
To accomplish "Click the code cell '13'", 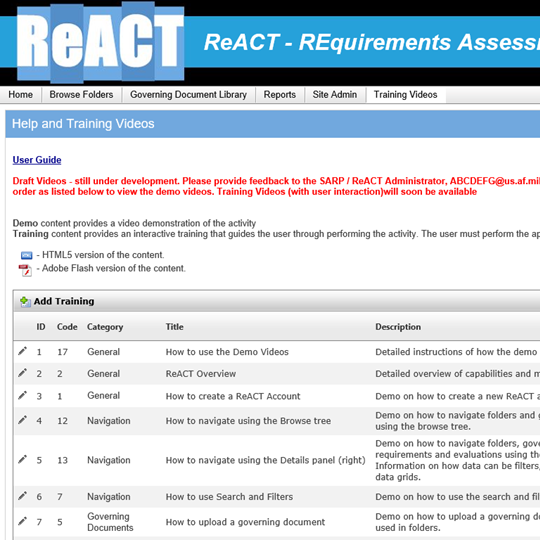I will pos(62,460).
